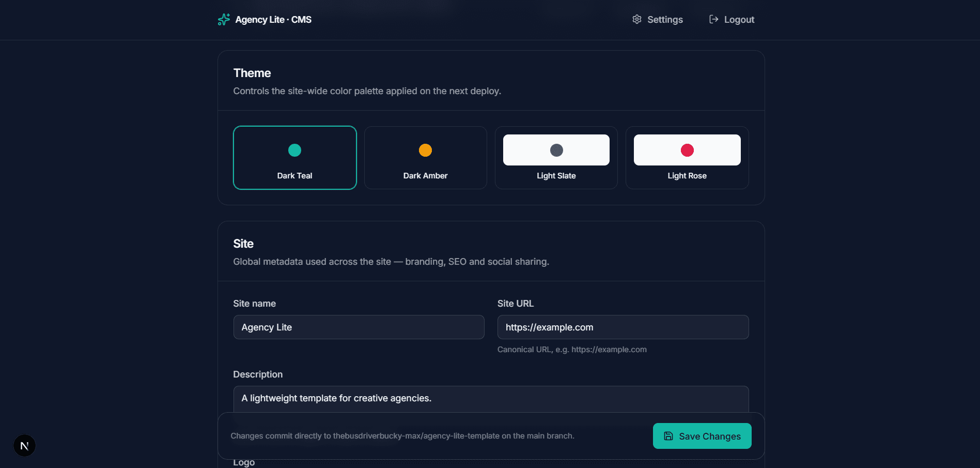Select the Light Rose theme card

(x=687, y=158)
